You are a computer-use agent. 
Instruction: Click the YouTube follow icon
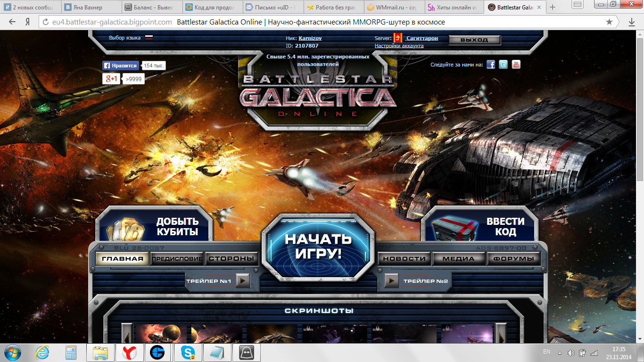click(516, 65)
